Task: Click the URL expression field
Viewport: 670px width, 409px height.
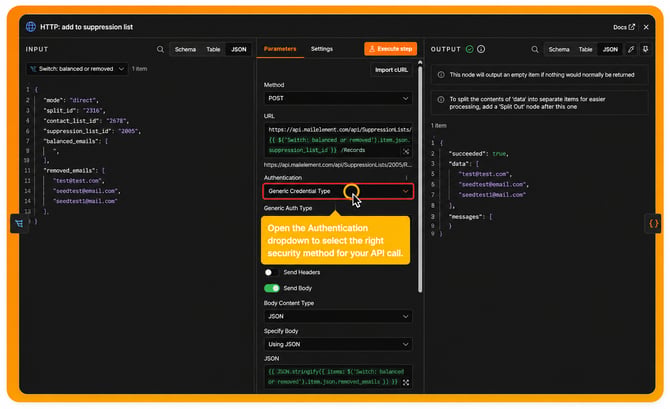Action: click(338, 140)
